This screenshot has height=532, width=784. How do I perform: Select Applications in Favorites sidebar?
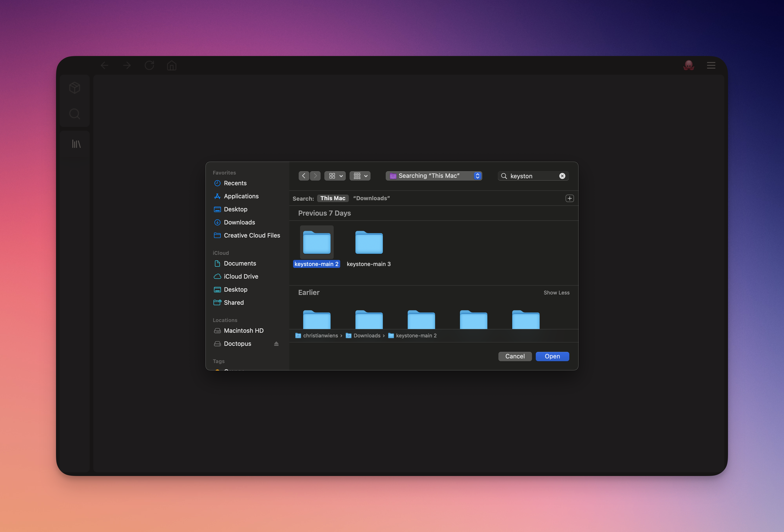(241, 196)
